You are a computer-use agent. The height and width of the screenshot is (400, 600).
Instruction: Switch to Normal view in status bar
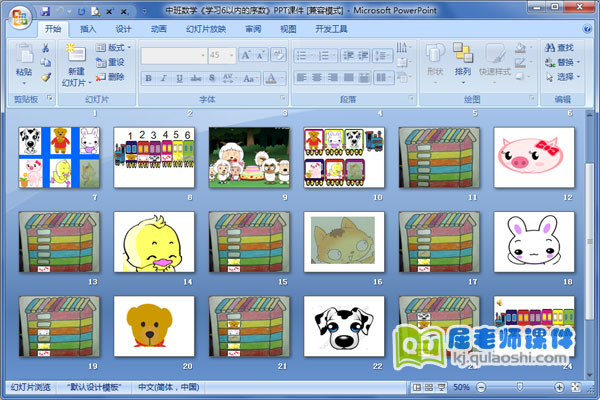point(417,387)
